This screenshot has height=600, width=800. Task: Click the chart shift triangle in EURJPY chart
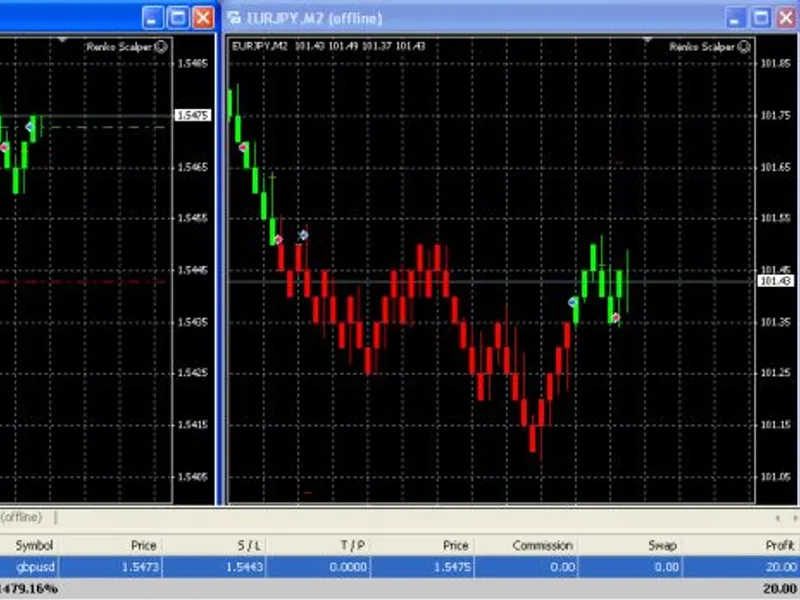pyautogui.click(x=647, y=39)
